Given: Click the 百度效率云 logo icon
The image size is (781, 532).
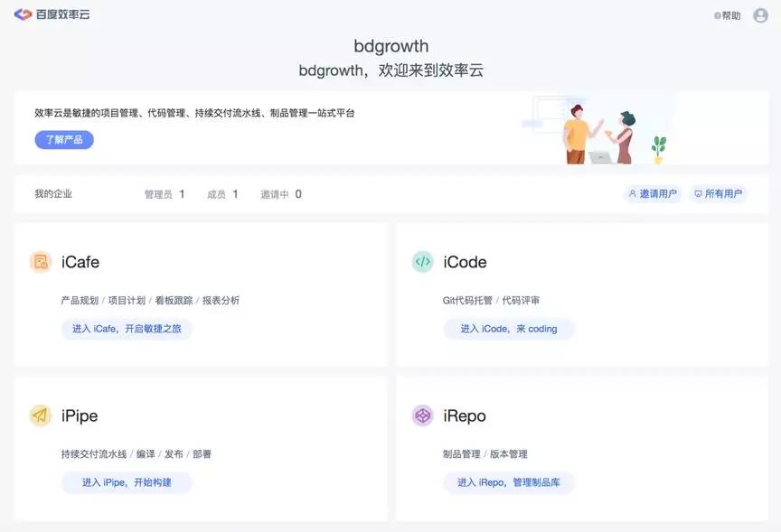Looking at the screenshot, I should 23,14.
